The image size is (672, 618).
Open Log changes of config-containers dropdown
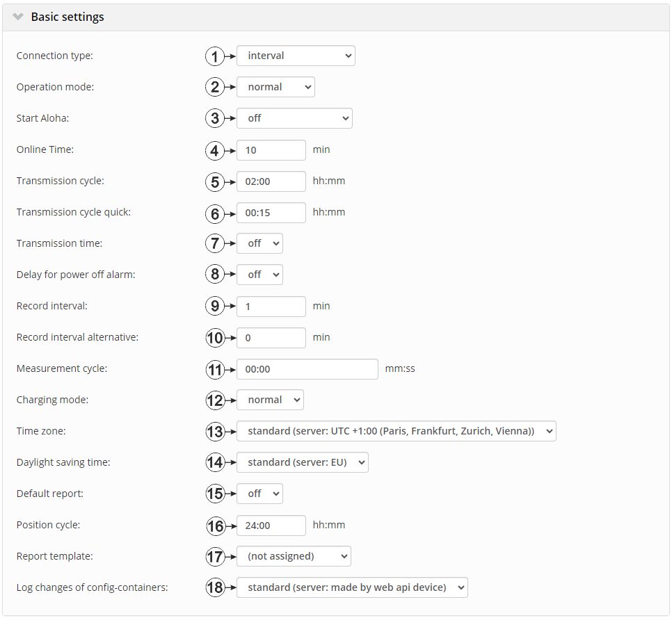pos(352,587)
